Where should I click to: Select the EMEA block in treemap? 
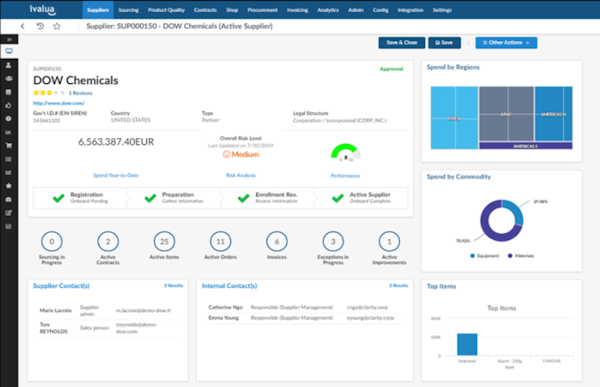(454, 118)
